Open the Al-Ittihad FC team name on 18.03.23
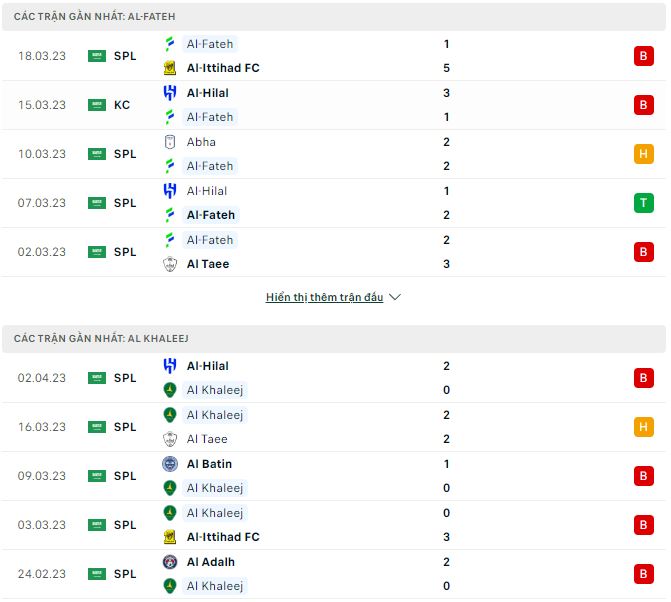This screenshot has height=602, width=671. pyautogui.click(x=223, y=68)
